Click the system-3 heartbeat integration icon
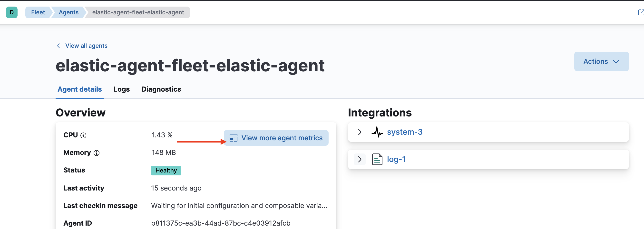 click(377, 132)
